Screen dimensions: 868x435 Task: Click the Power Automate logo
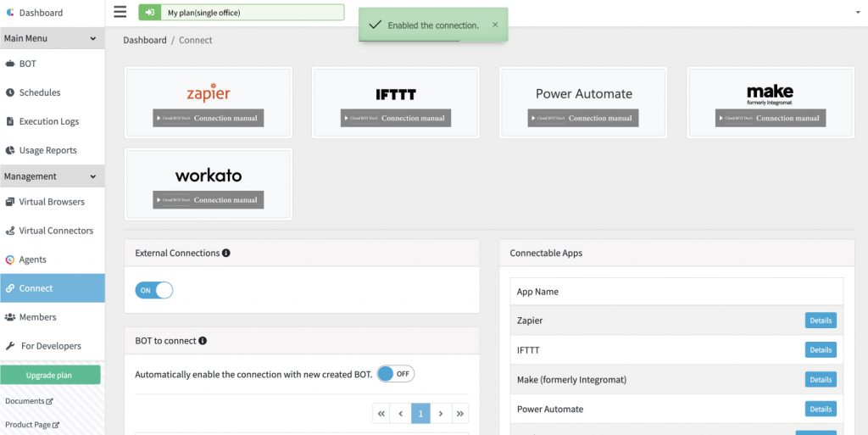pyautogui.click(x=583, y=93)
